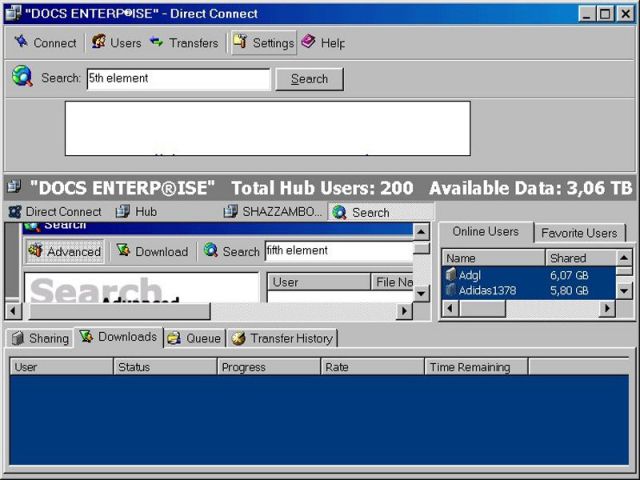The height and width of the screenshot is (480, 640).
Task: Click the Search button beside 5th element
Action: 309,79
